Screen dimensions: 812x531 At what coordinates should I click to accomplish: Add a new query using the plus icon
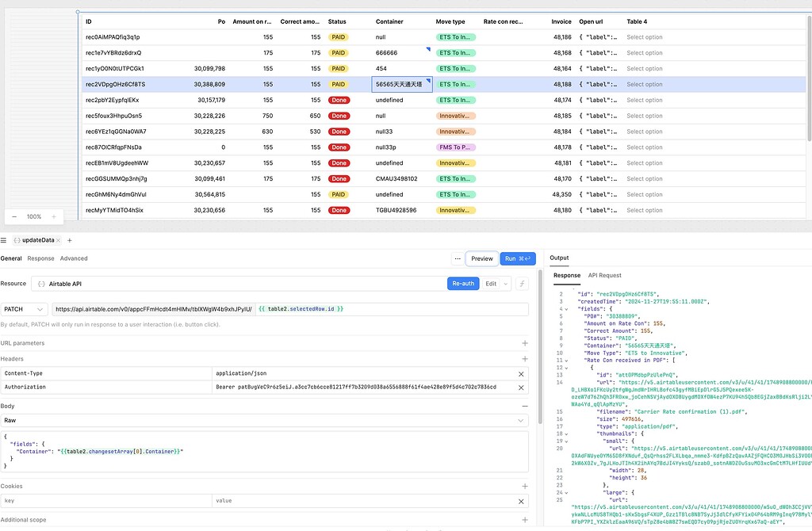pyautogui.click(x=68, y=240)
